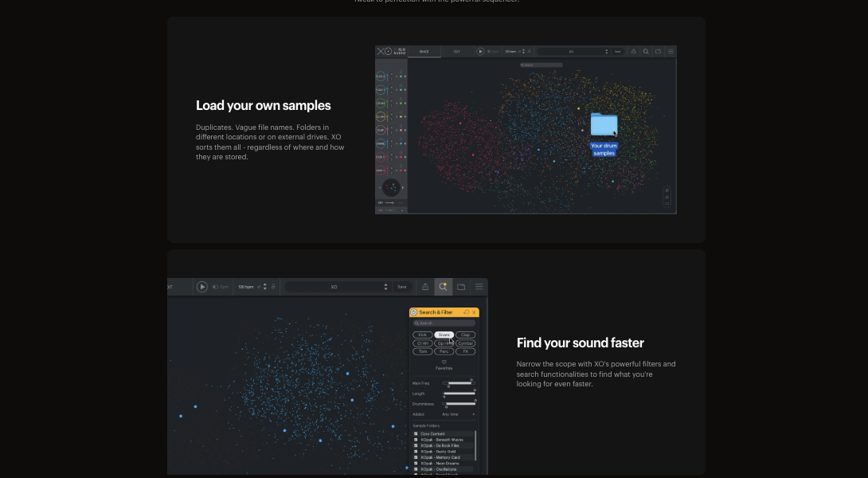Viewport: 868px width, 478px height.
Task: Click the XO preset arrows in the Find your sound faster toolbar
Action: click(x=386, y=286)
